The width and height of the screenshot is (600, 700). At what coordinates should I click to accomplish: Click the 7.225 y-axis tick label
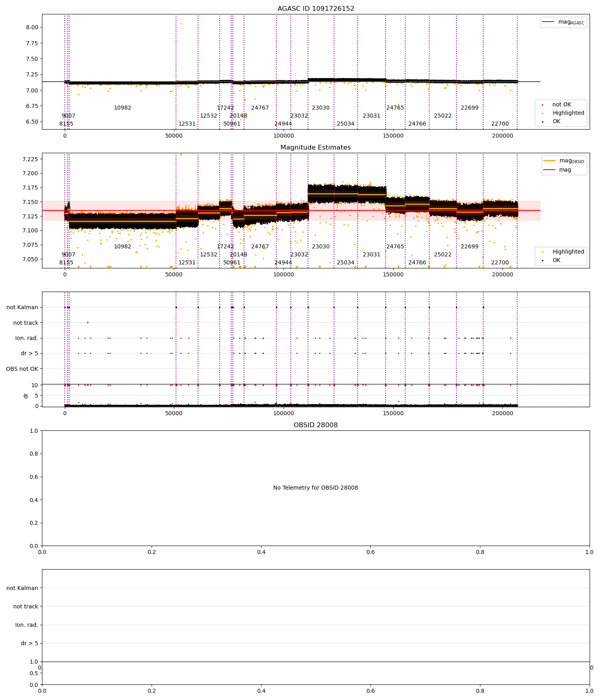click(31, 159)
